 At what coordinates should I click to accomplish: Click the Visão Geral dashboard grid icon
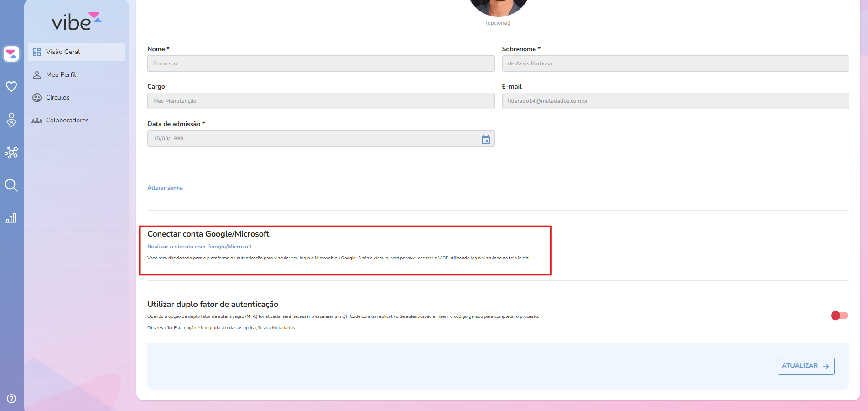[x=37, y=52]
